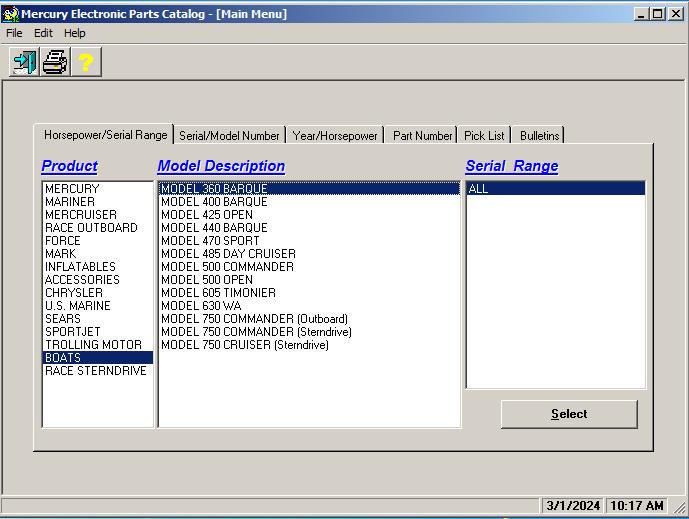Screen dimensions: 689x519
Task: Choose MERCRUISER in the Product list
Action: coord(81,215)
